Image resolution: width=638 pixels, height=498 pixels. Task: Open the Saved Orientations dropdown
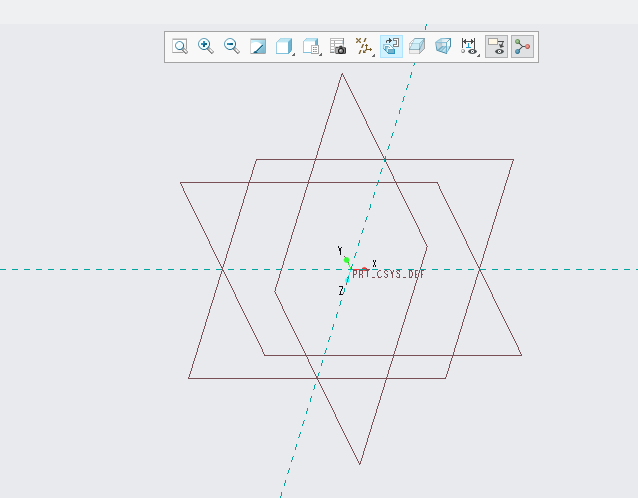(x=312, y=46)
